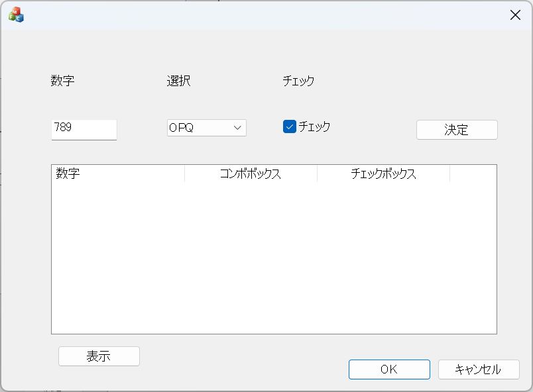Click the divider between 数字 and コンボボックス headers
This screenshot has height=392, width=533.
(x=184, y=173)
